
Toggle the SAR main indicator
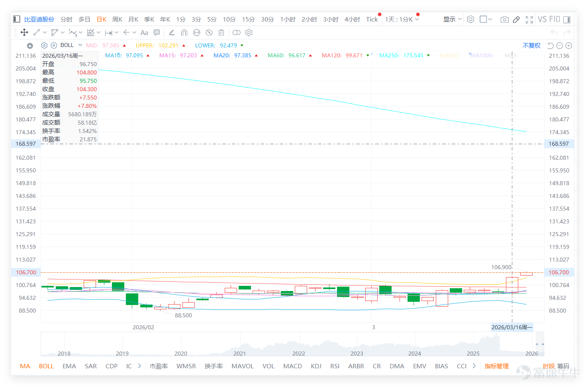click(90, 366)
